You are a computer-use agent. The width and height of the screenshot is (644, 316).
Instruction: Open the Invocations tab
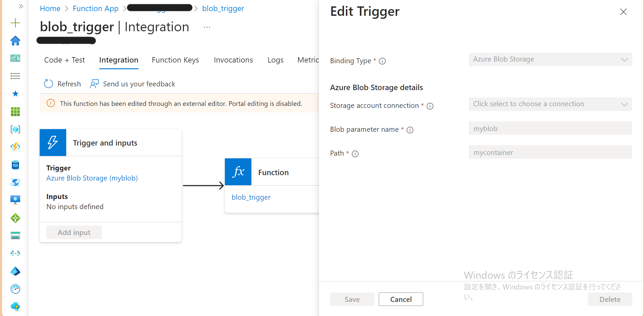(x=233, y=60)
